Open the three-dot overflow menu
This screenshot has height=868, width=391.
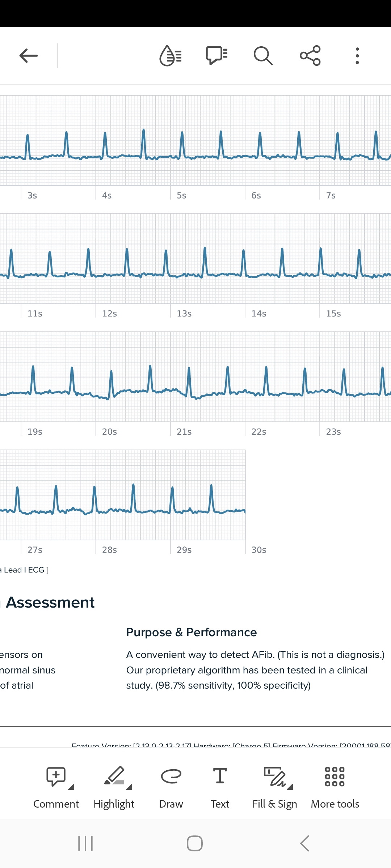tap(357, 56)
